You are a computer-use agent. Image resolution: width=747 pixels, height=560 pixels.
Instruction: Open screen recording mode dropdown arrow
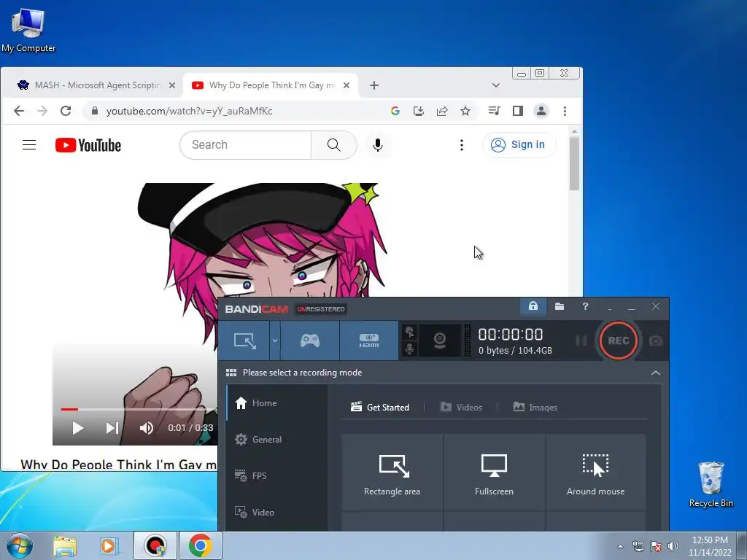click(x=275, y=341)
